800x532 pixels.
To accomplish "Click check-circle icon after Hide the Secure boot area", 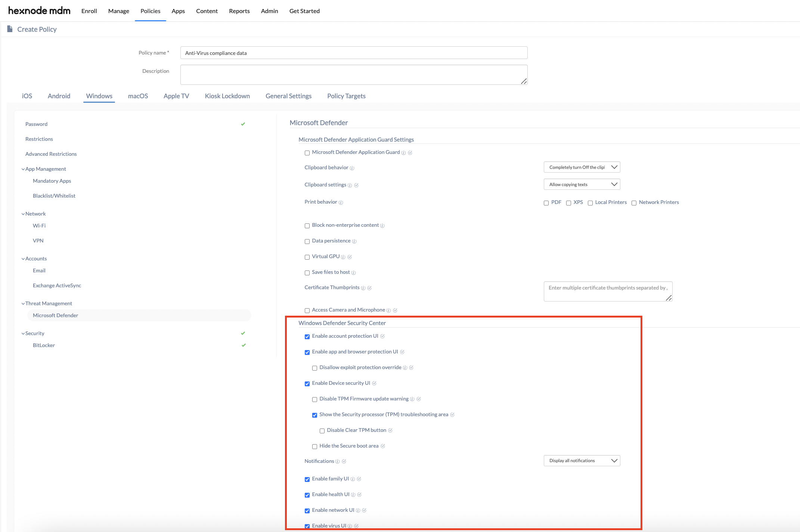I will (383, 446).
